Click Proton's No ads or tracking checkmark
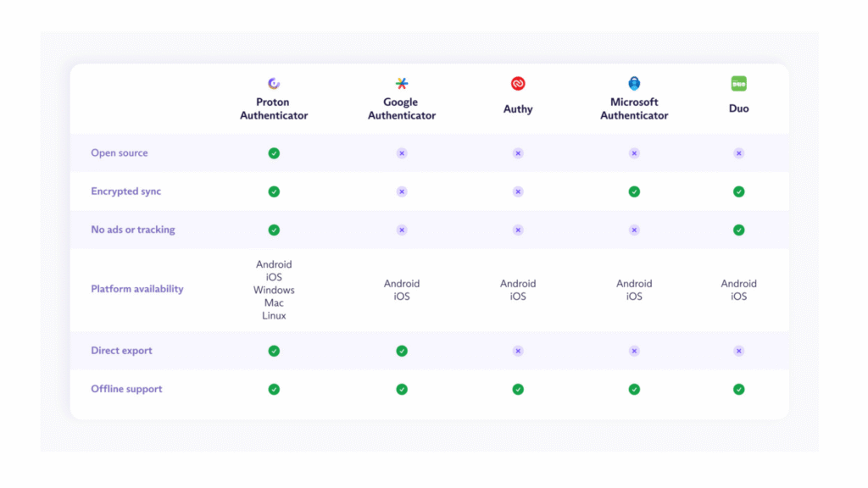 click(x=274, y=230)
